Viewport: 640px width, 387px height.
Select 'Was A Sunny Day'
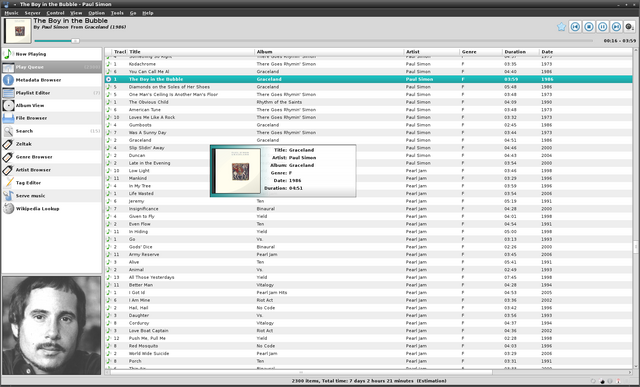369,133
